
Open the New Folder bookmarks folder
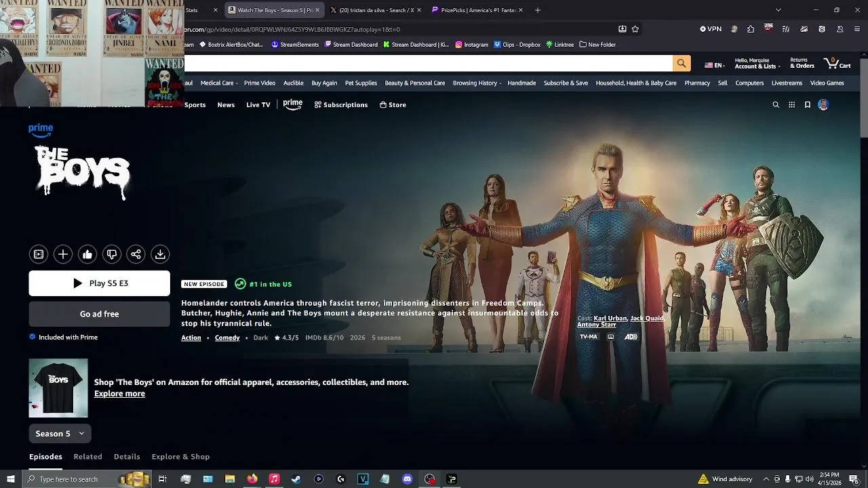[597, 45]
